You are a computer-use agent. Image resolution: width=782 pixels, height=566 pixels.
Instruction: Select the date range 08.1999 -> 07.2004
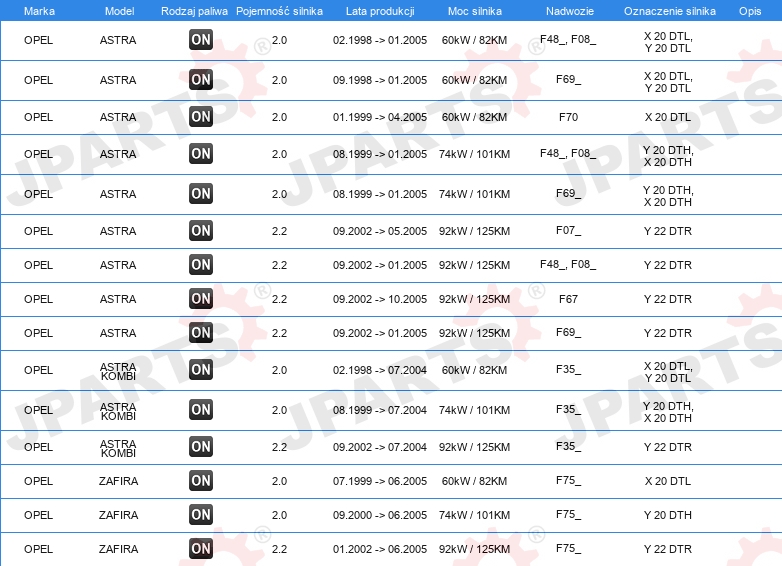pyautogui.click(x=380, y=410)
